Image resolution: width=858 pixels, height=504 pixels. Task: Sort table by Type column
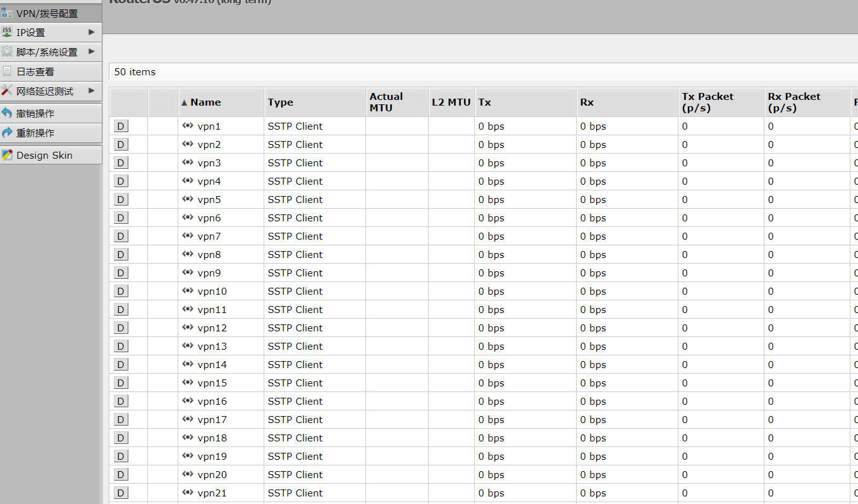(315, 102)
